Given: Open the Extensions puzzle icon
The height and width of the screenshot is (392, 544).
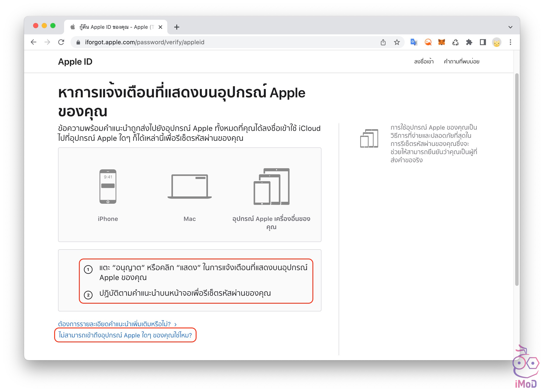Looking at the screenshot, I should click(469, 42).
